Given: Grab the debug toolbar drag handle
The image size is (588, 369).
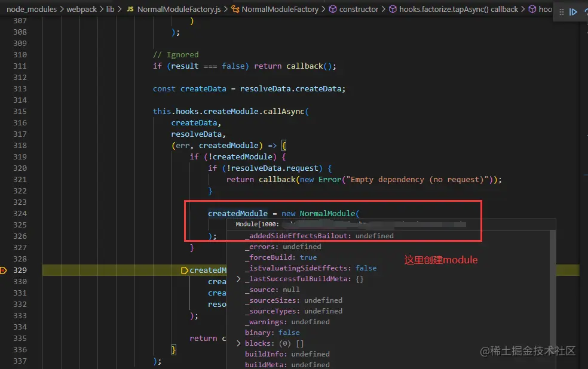Looking at the screenshot, I should [x=561, y=12].
